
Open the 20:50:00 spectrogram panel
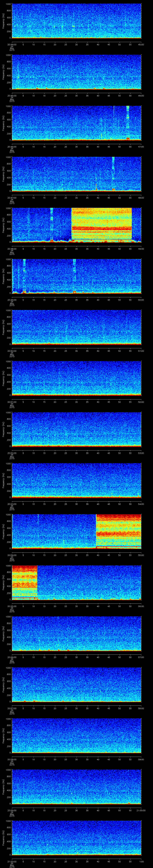(x=76, y=327)
